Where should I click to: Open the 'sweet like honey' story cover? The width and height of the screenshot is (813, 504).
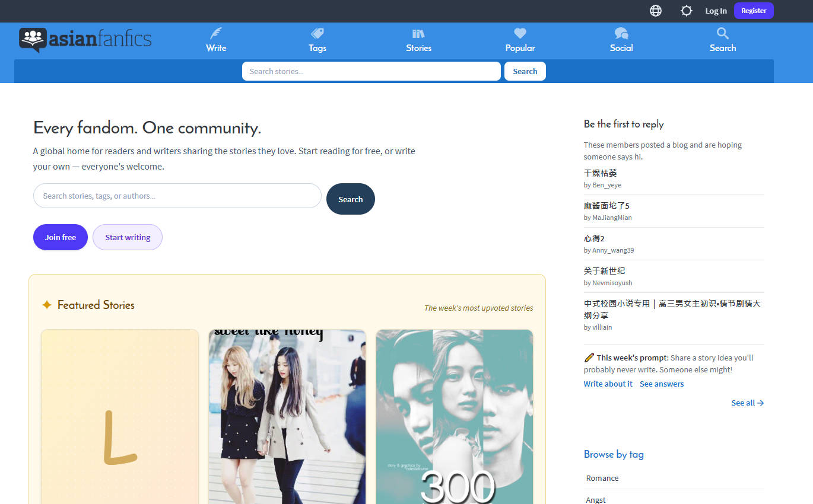pyautogui.click(x=287, y=417)
